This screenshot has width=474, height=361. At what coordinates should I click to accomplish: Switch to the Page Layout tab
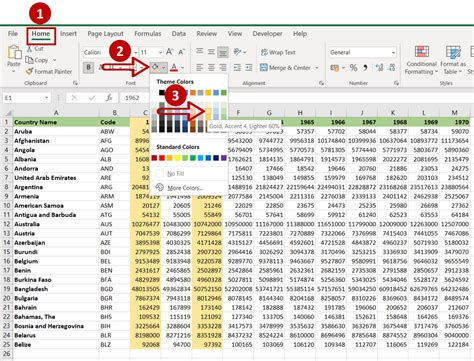[105, 34]
